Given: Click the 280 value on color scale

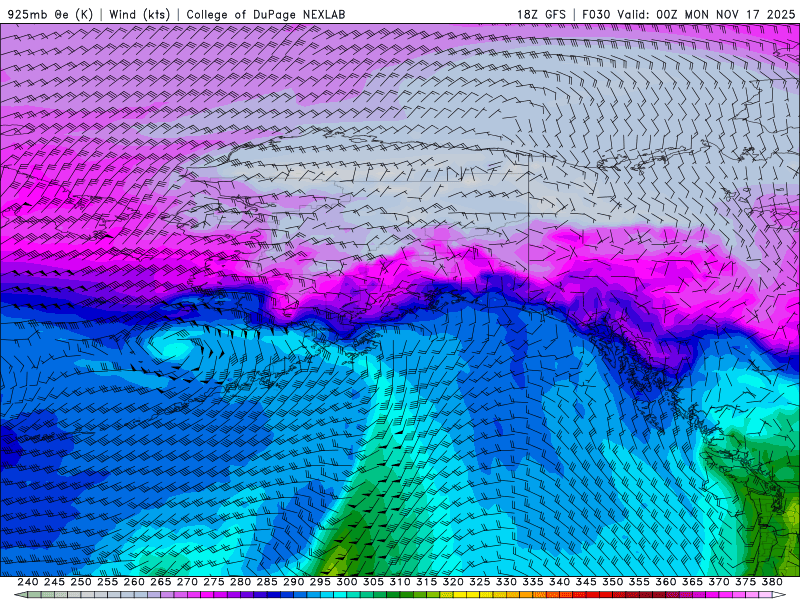Looking at the screenshot, I should 240,582.
